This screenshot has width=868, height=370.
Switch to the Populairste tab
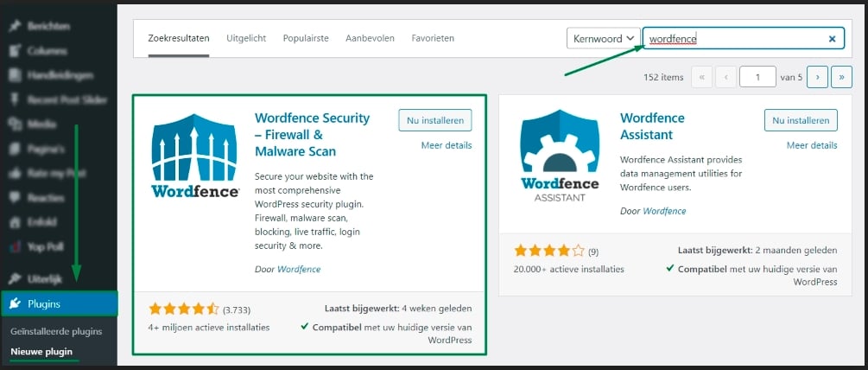[x=306, y=38]
